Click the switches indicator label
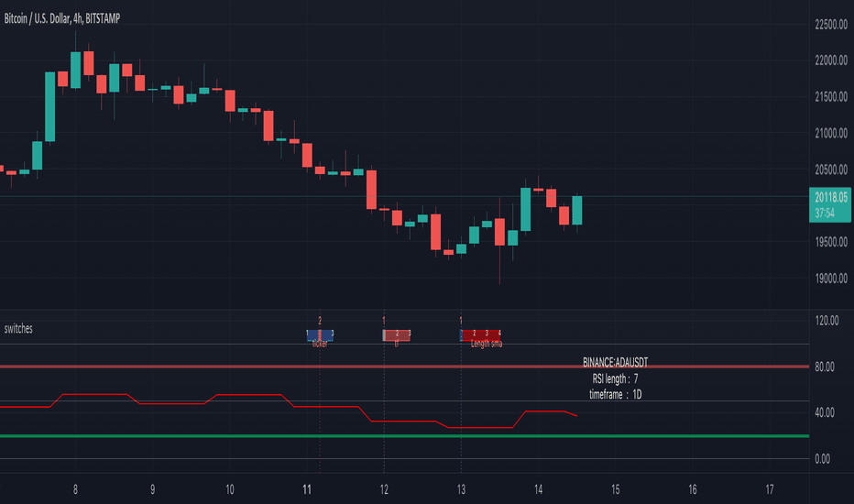This screenshot has height=504, width=854. 18,329
